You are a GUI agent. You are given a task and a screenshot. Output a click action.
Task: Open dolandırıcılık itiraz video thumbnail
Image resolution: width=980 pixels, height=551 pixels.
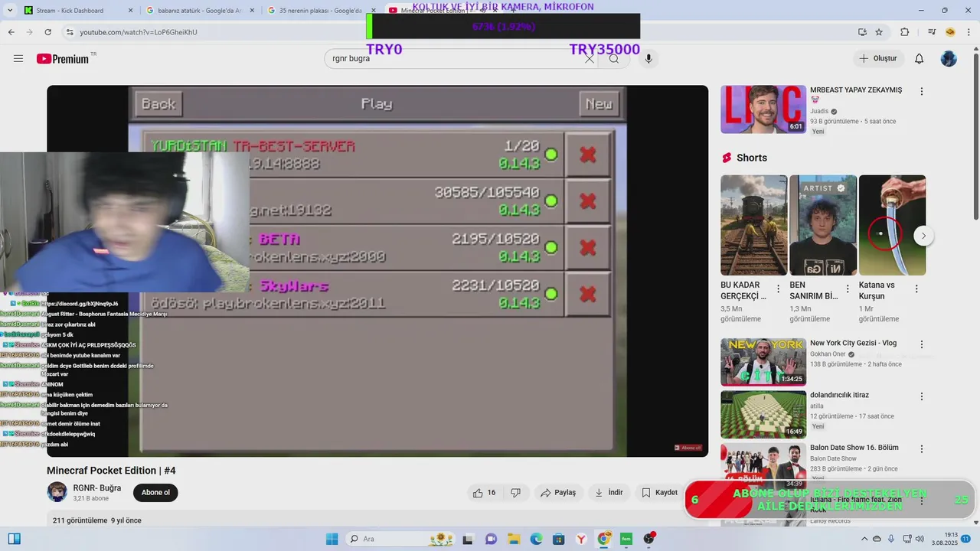(x=763, y=415)
